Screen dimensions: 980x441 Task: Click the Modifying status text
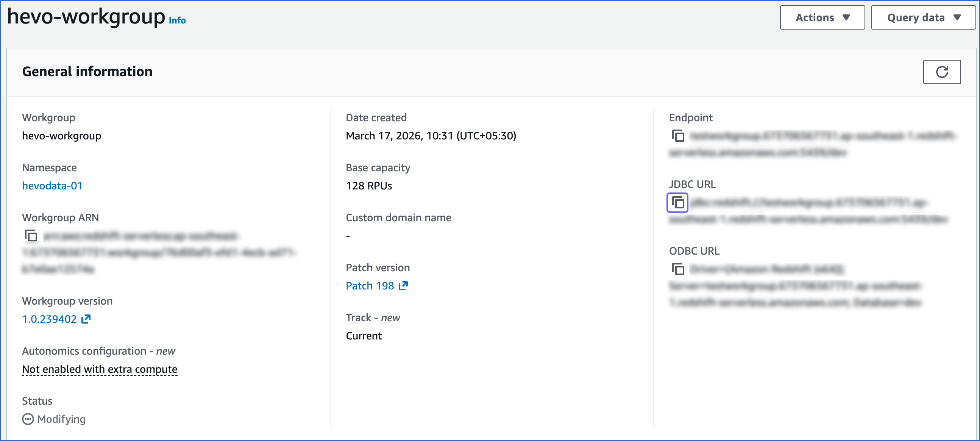(x=61, y=419)
